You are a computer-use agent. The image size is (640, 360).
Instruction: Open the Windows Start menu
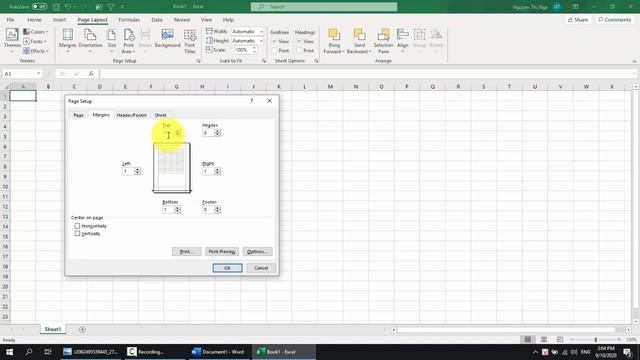[x=9, y=352]
